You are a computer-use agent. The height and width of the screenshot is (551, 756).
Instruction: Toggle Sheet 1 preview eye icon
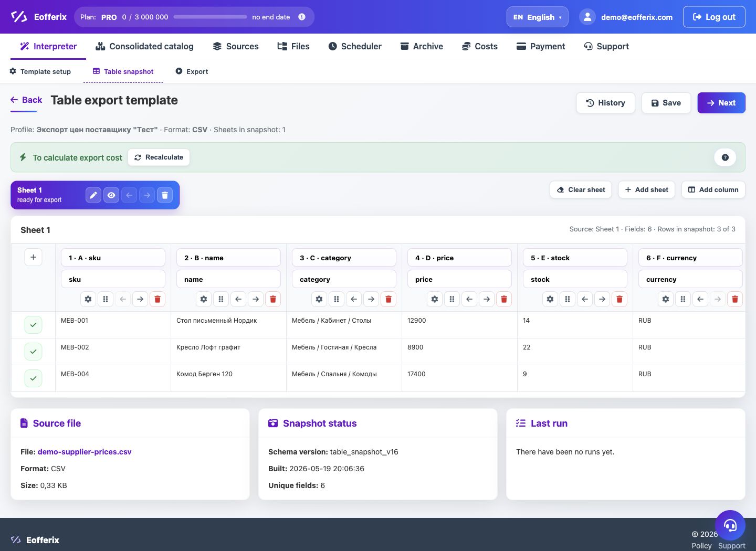click(111, 195)
